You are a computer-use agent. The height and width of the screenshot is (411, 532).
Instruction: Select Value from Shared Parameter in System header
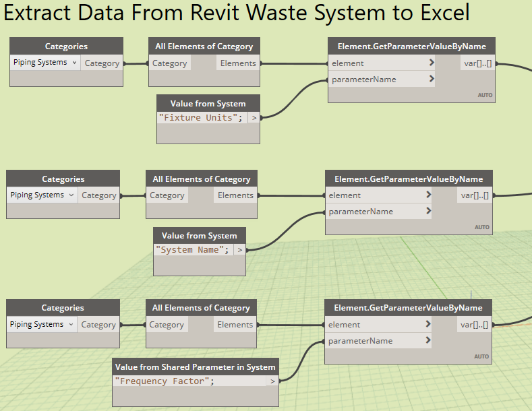click(196, 367)
